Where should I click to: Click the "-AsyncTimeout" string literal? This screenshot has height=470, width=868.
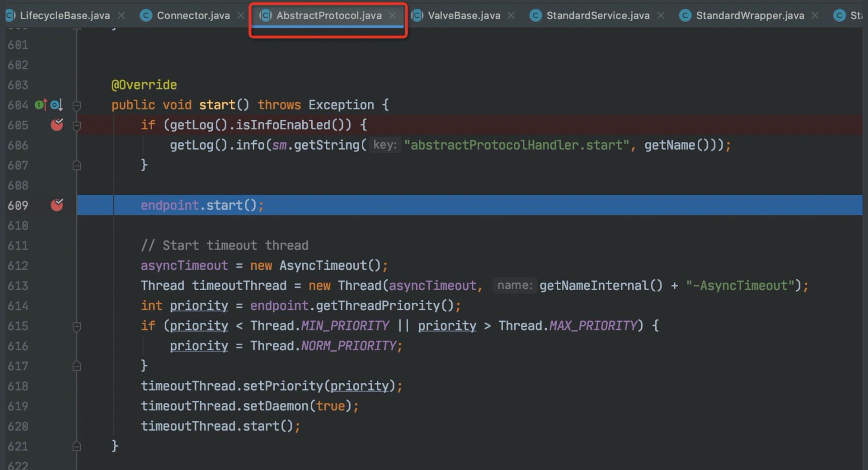740,286
